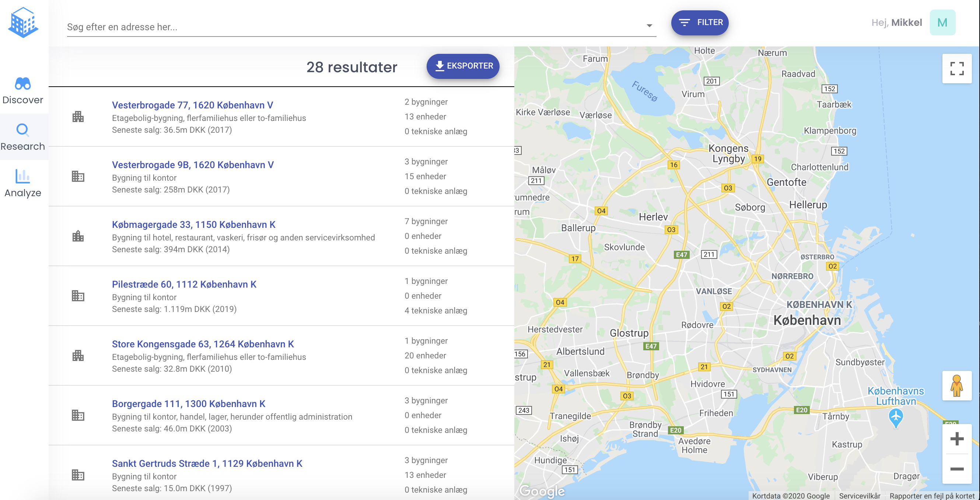
Task: Open Vesterbrogade 77 property link
Action: (x=192, y=105)
